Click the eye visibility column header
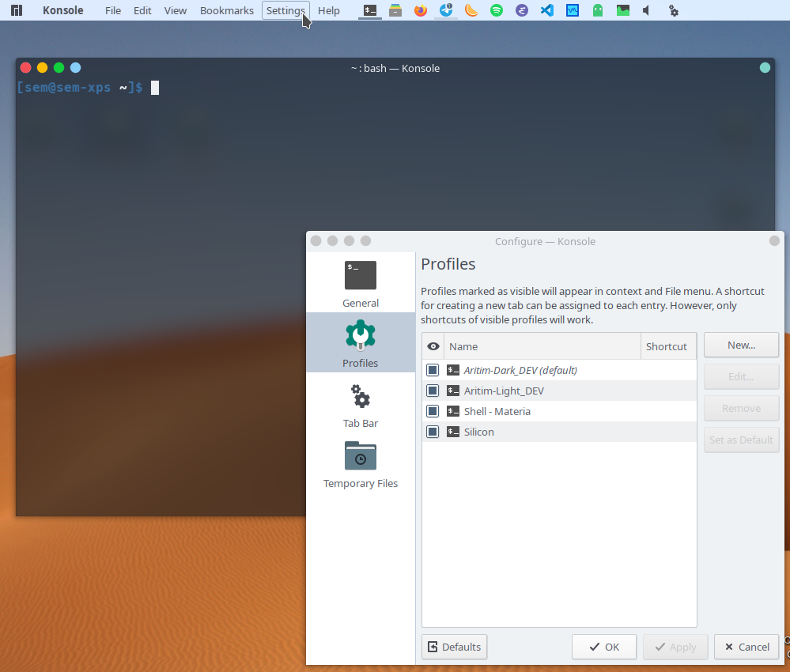790x672 pixels. pos(433,346)
